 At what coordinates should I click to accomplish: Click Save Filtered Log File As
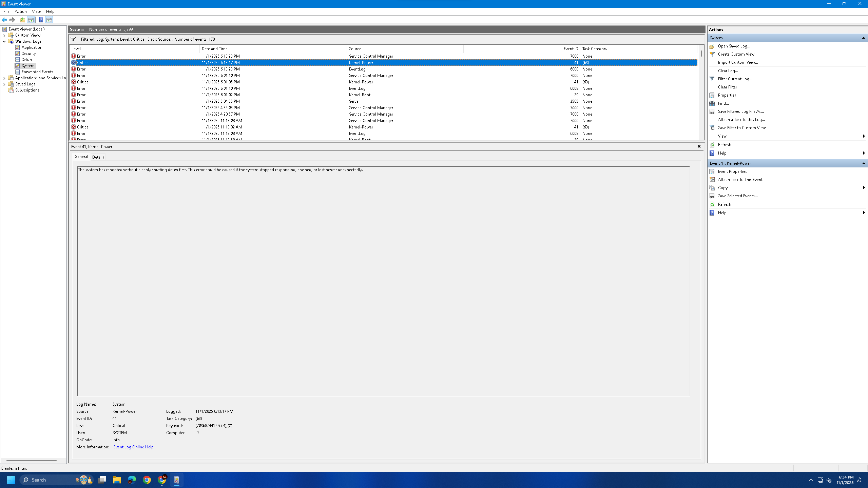(x=740, y=111)
